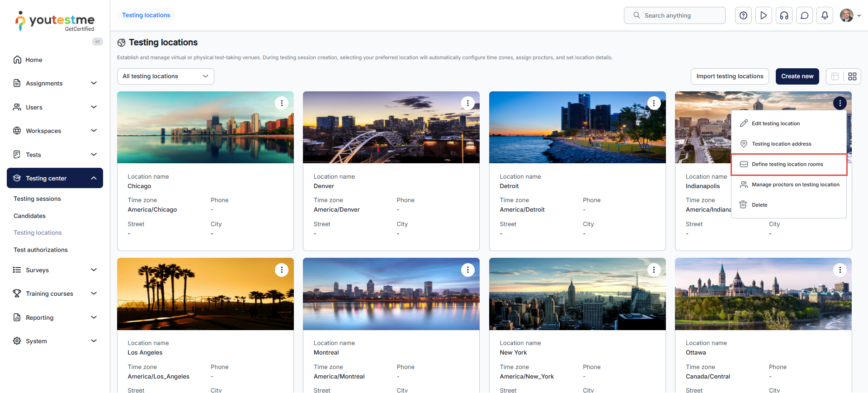Click Import testing locations button
This screenshot has width=868, height=393.
pyautogui.click(x=730, y=76)
